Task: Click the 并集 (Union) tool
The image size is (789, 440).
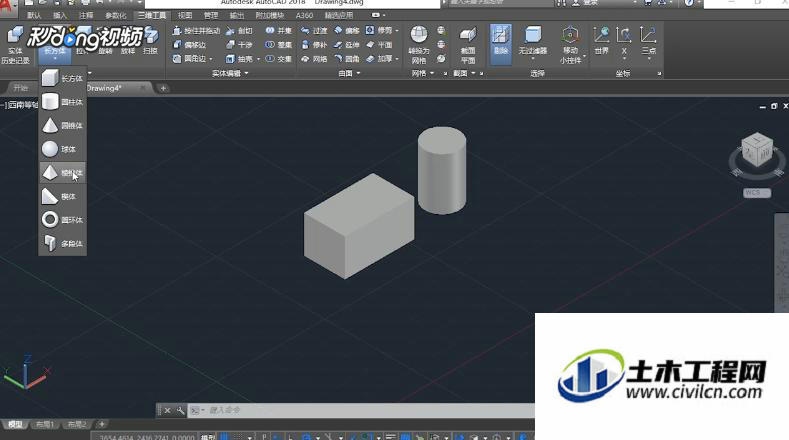Action: pyautogui.click(x=279, y=31)
